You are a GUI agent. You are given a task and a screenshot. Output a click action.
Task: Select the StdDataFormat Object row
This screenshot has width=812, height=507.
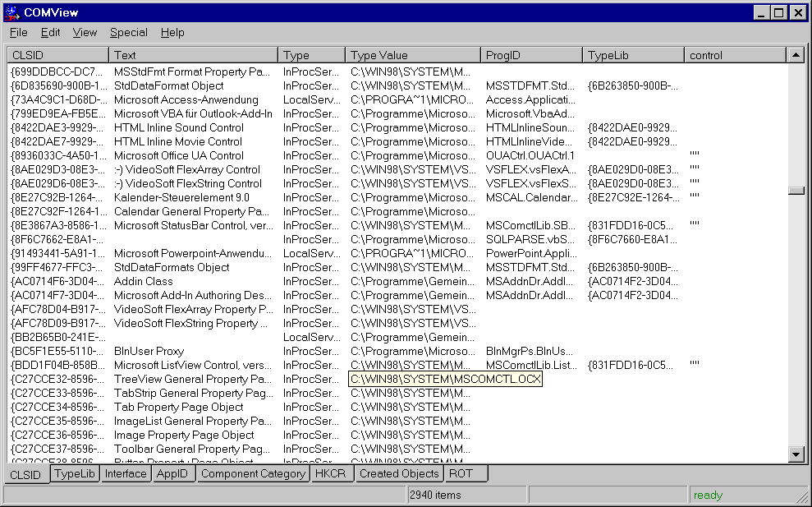[x=397, y=86]
